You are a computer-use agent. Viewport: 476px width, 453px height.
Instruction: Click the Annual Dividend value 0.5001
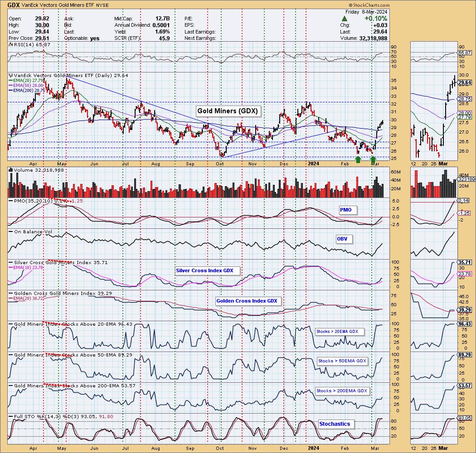point(161,25)
